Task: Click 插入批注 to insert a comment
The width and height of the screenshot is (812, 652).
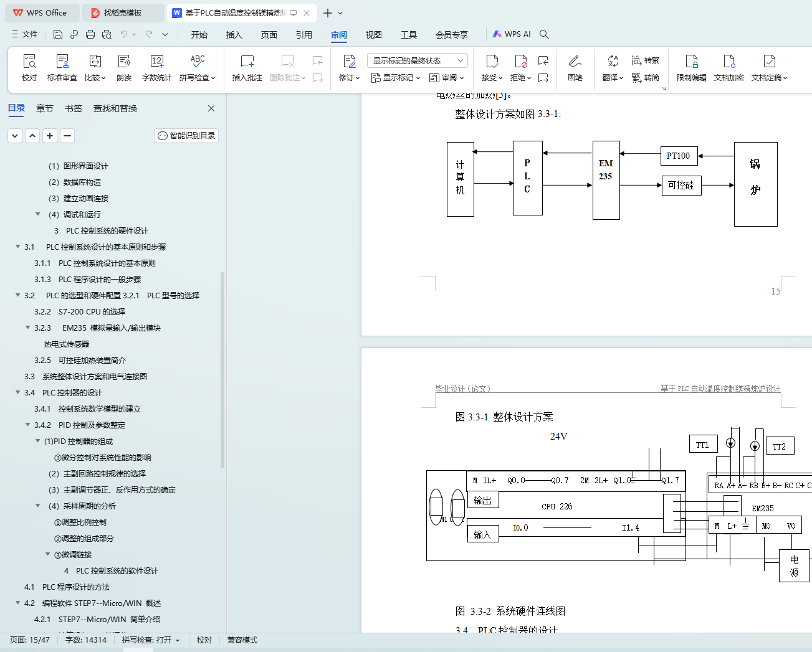Action: coord(247,68)
